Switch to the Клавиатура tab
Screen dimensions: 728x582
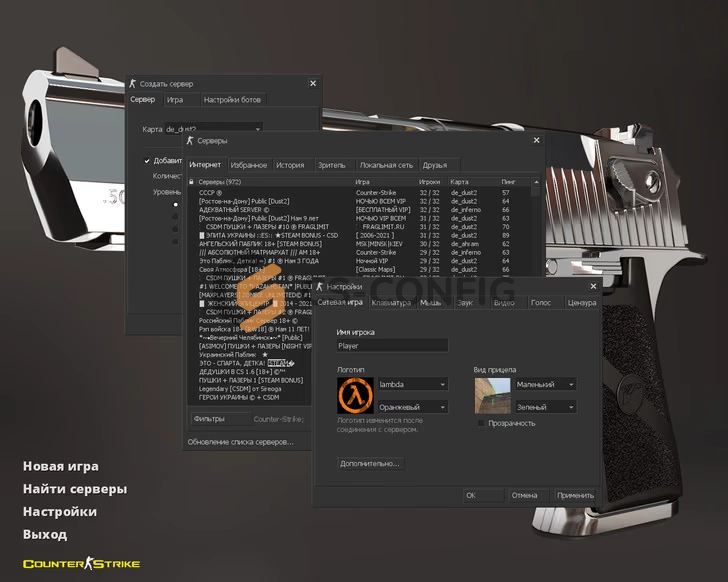[391, 303]
